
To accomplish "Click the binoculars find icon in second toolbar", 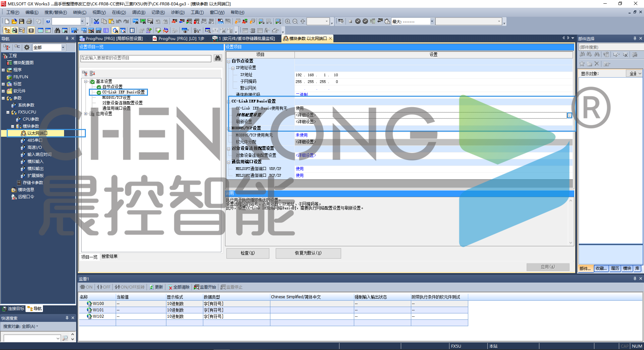I will [x=57, y=31].
